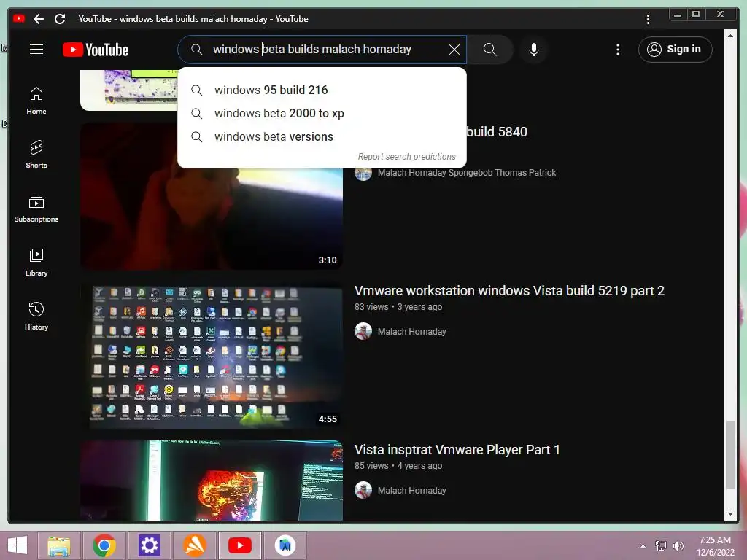Open channel 'Malach Hornaday Spongebob Thomas Patrick'

coord(467,173)
